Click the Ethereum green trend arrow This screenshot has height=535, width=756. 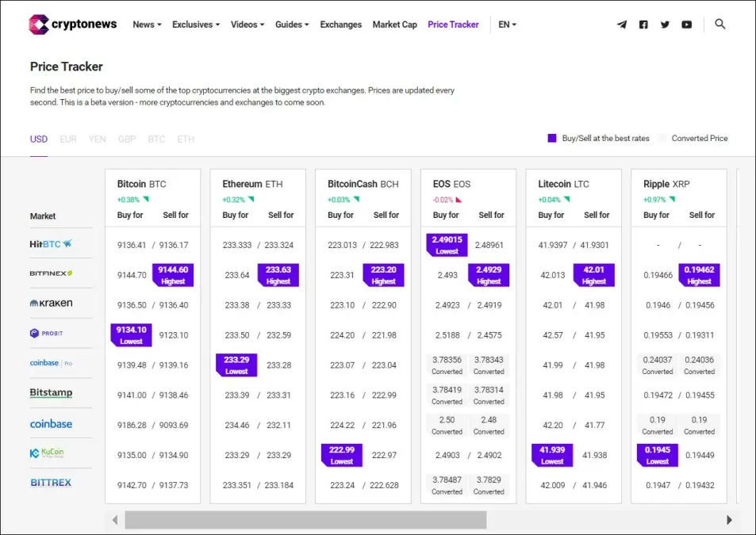(x=251, y=200)
